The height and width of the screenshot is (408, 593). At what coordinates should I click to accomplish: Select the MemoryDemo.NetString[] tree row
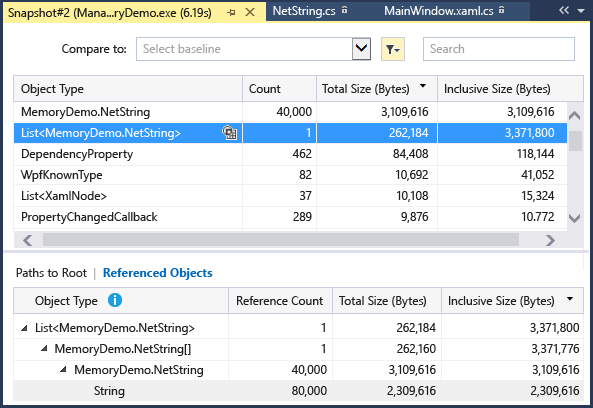pyautogui.click(x=298, y=349)
